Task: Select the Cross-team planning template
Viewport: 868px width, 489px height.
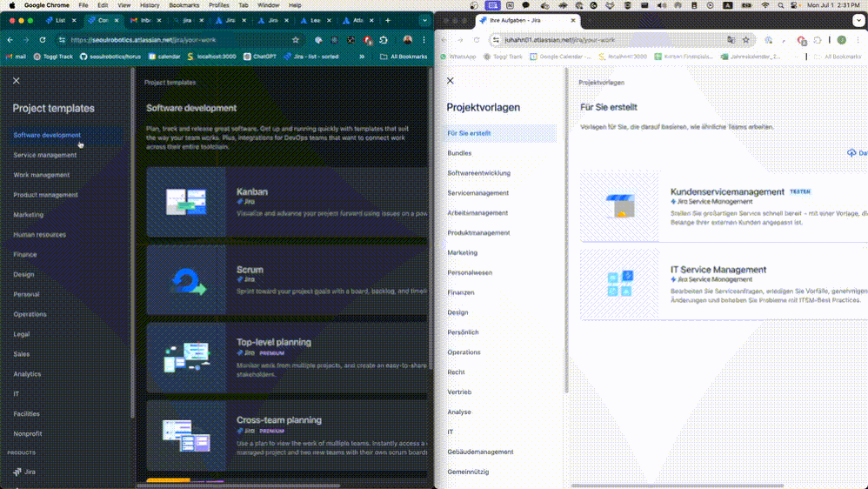Action: [x=287, y=435]
